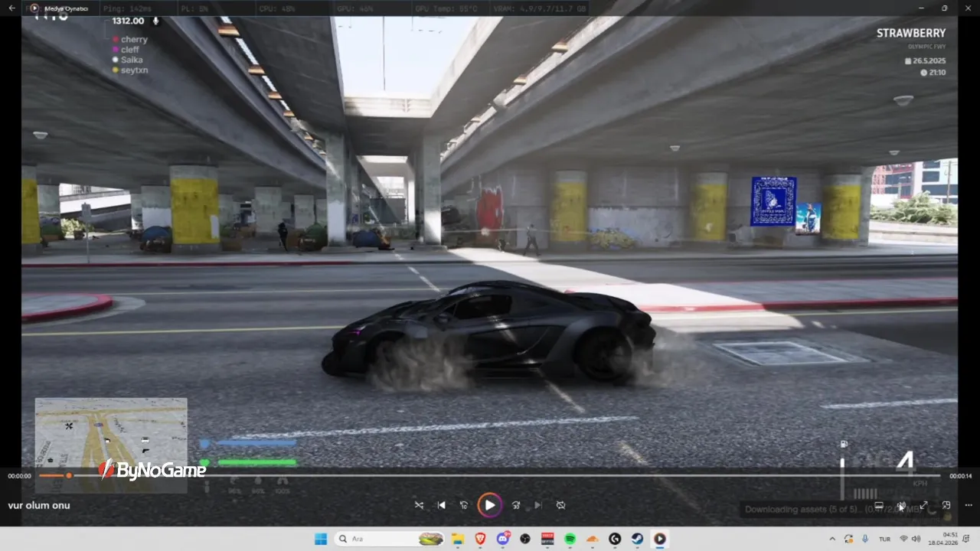Click the video title 'vur olum onu'
The width and height of the screenshot is (980, 551).
39,505
